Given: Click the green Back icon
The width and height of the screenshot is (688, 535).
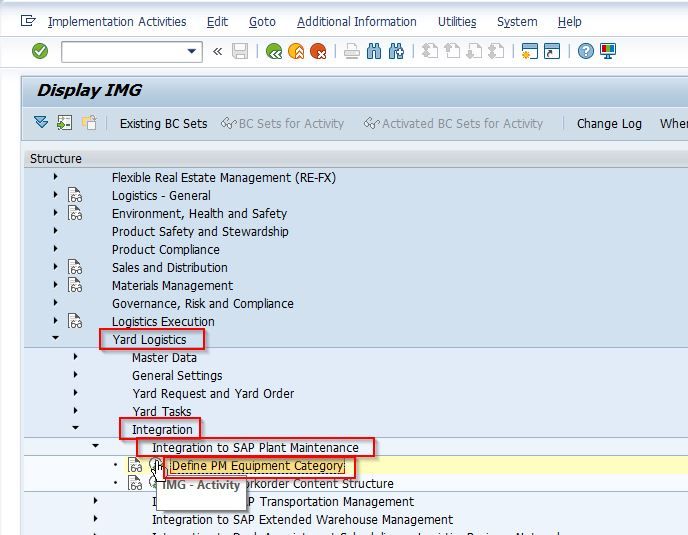Looking at the screenshot, I should tap(274, 51).
